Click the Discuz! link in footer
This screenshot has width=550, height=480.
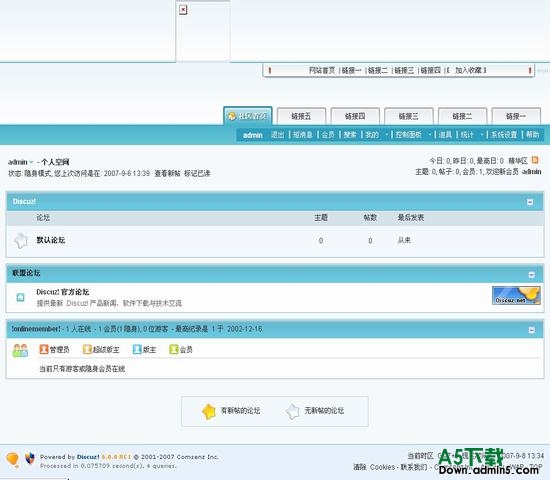click(x=88, y=457)
